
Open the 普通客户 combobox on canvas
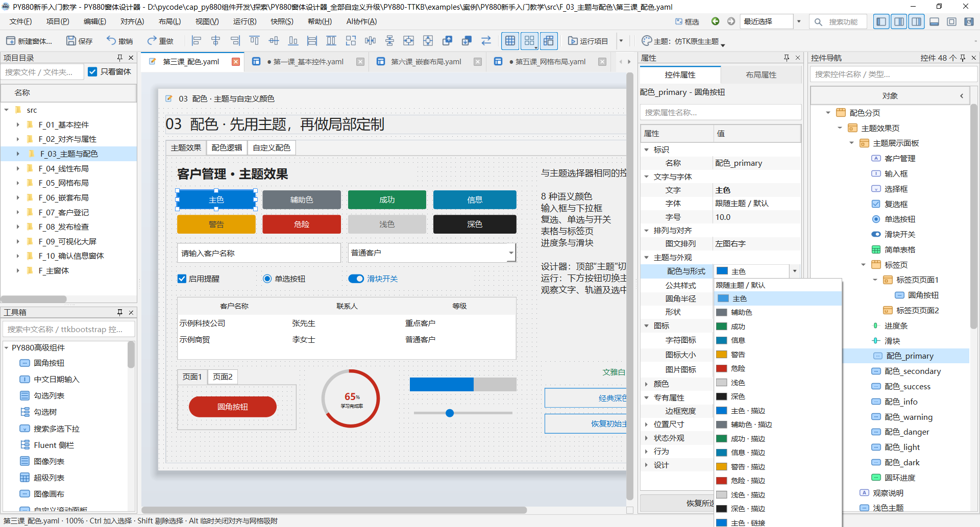(511, 253)
